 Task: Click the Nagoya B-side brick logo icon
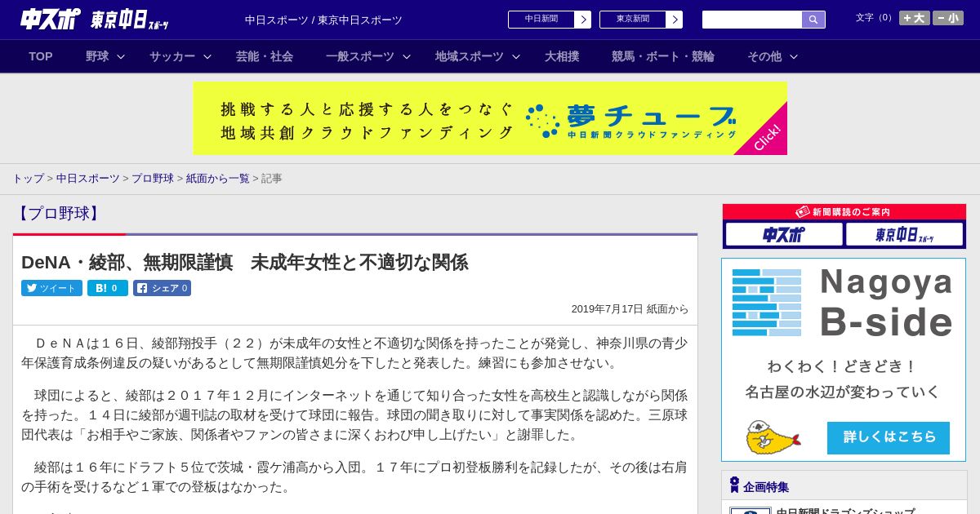pos(767,303)
